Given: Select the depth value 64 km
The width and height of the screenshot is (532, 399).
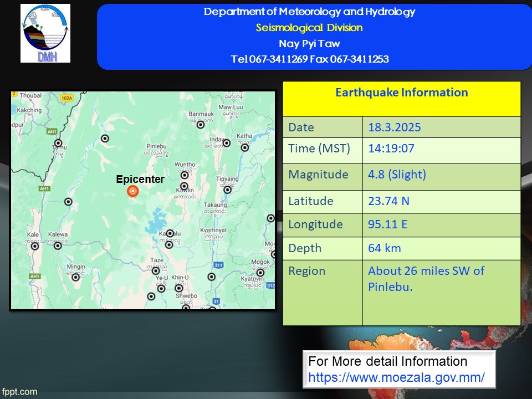Looking at the screenshot, I should [x=385, y=248].
